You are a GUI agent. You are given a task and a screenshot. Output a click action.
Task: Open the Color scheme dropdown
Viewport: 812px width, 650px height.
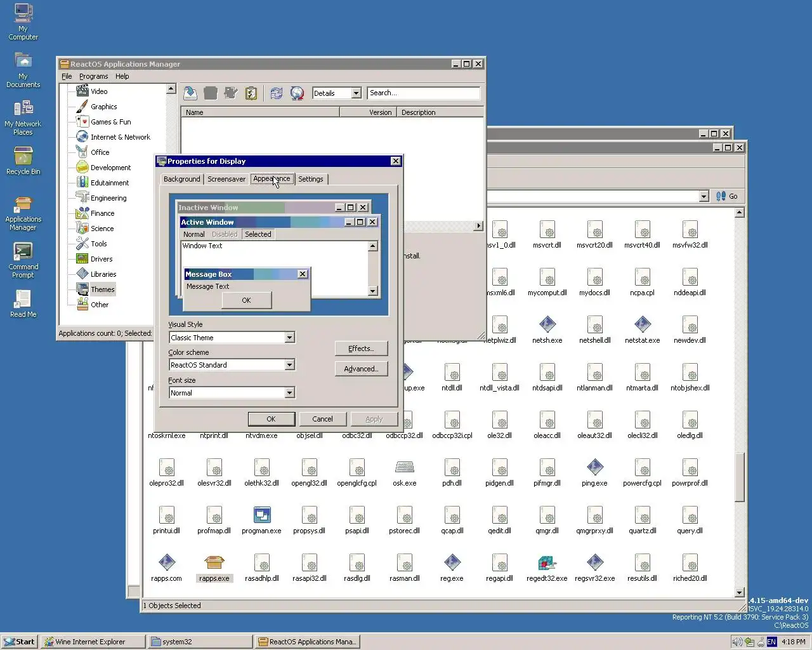click(x=289, y=365)
